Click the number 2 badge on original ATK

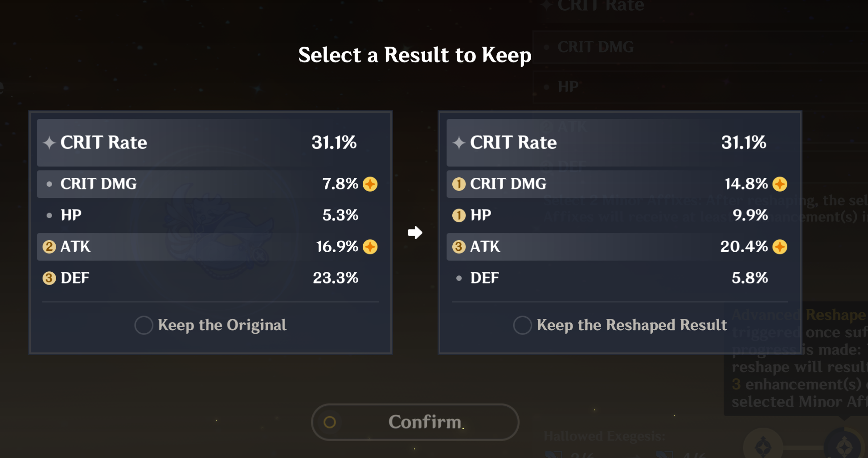point(49,247)
